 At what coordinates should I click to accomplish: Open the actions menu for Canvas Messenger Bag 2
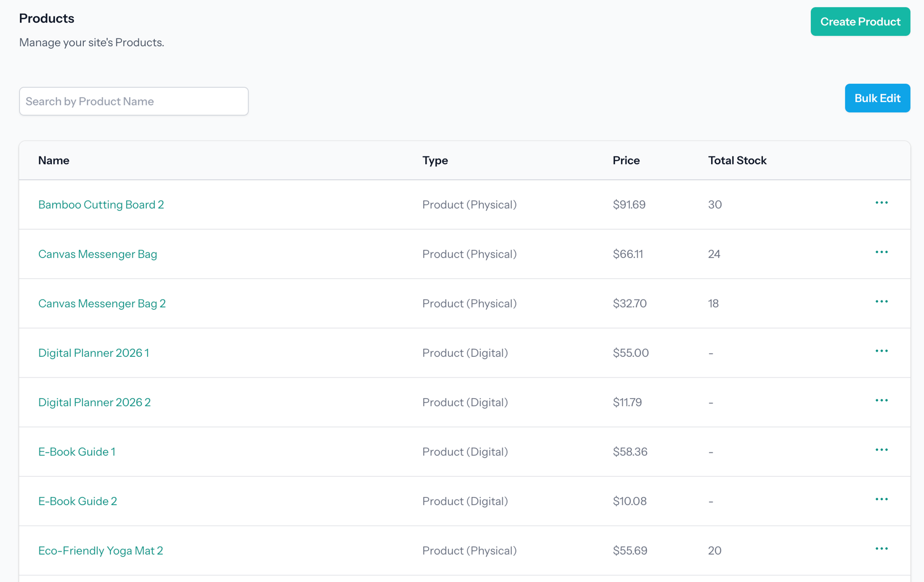(882, 301)
